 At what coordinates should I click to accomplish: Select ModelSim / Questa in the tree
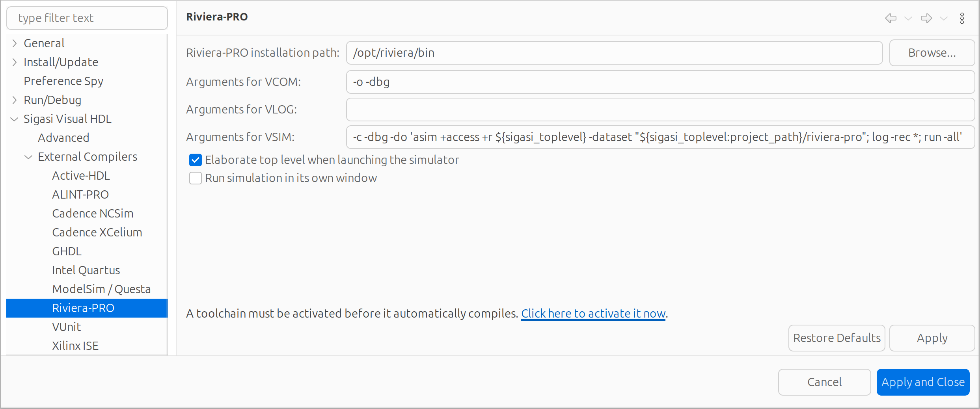101,289
